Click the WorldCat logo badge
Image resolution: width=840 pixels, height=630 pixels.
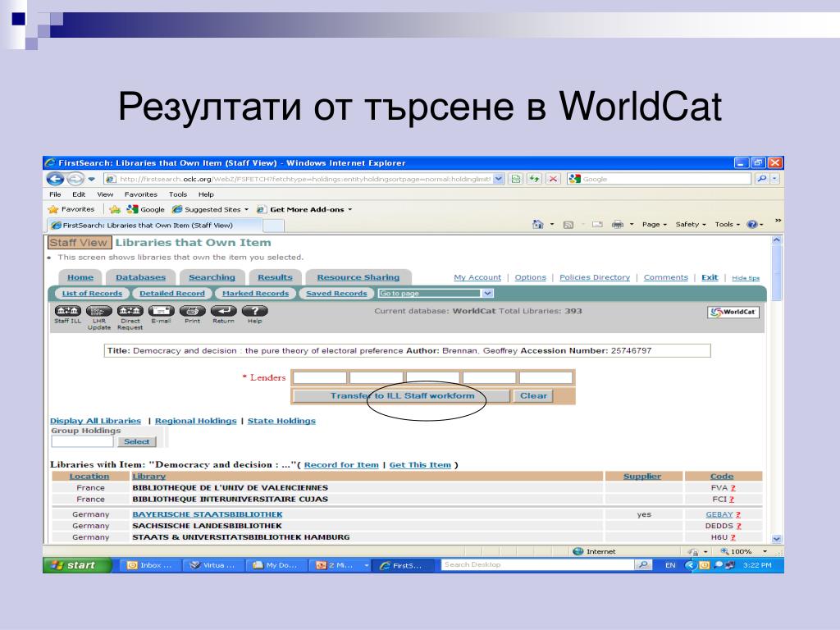733,312
